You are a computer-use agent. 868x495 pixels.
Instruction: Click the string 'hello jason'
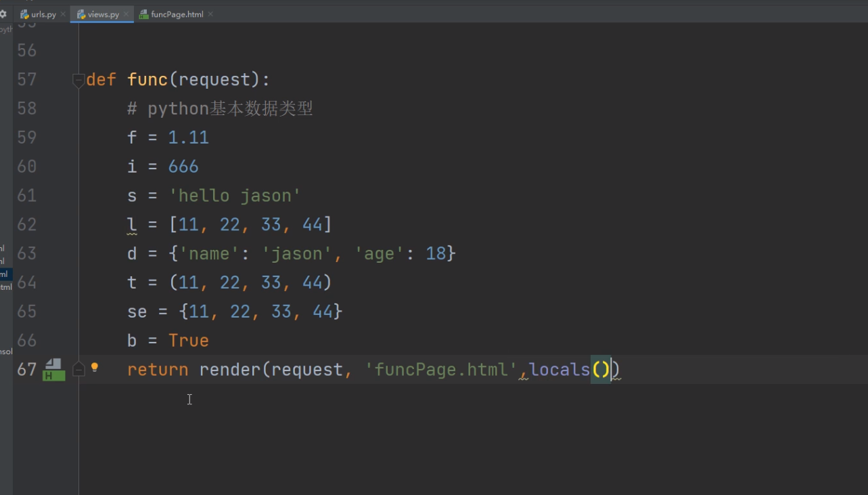point(235,196)
